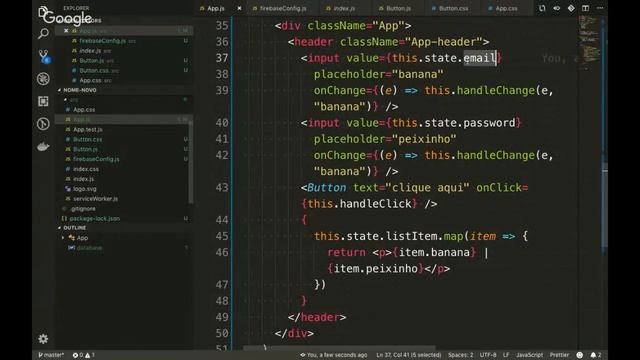Open App.test.js in the file tree
Screen dimensions: 640x360
point(124,129)
